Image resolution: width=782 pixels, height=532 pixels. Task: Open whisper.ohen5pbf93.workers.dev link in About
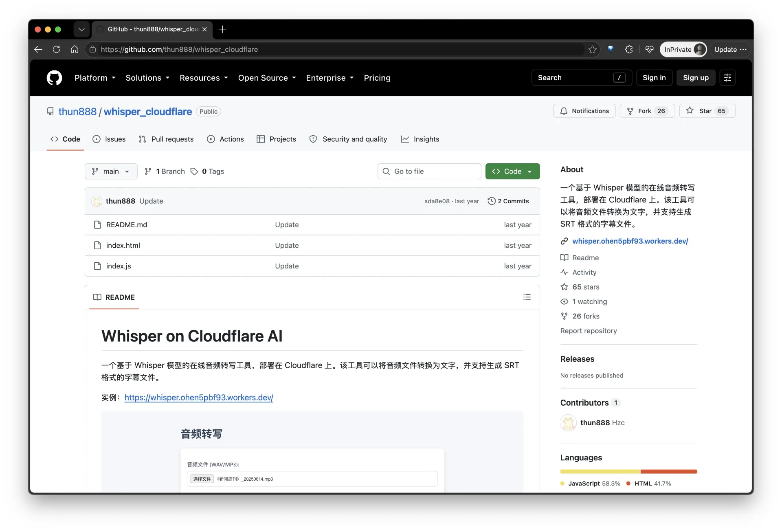pyautogui.click(x=630, y=241)
